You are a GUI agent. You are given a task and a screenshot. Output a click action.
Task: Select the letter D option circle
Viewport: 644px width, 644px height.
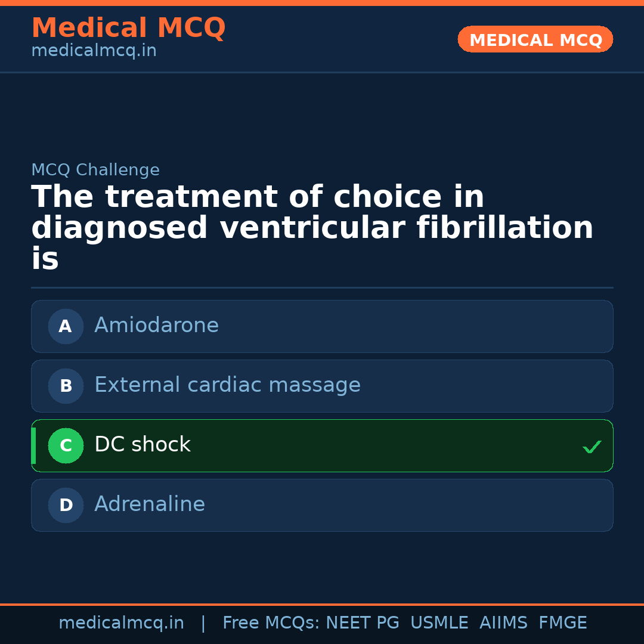tap(66, 505)
